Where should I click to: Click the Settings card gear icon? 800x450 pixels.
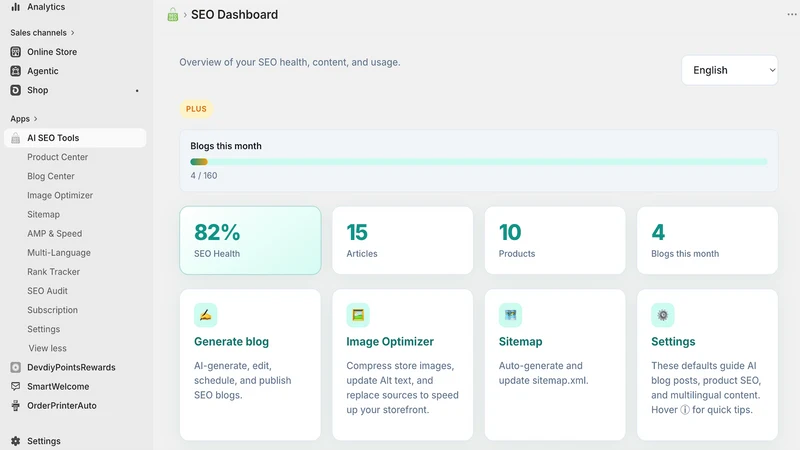pyautogui.click(x=663, y=315)
